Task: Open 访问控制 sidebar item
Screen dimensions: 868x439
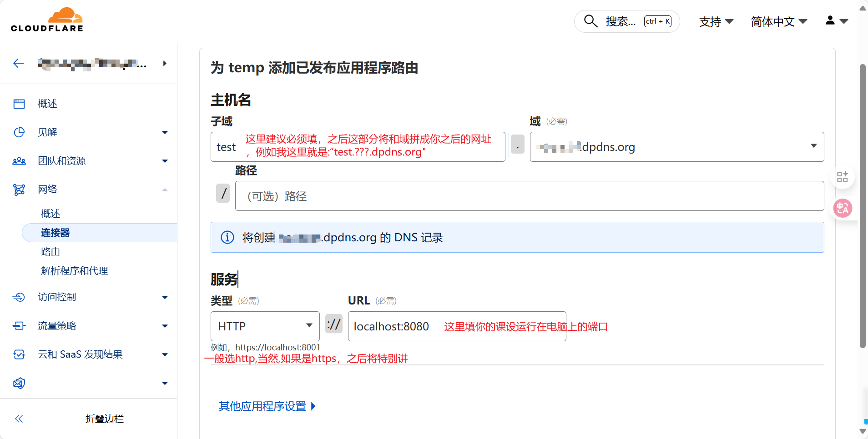Action: coord(57,297)
